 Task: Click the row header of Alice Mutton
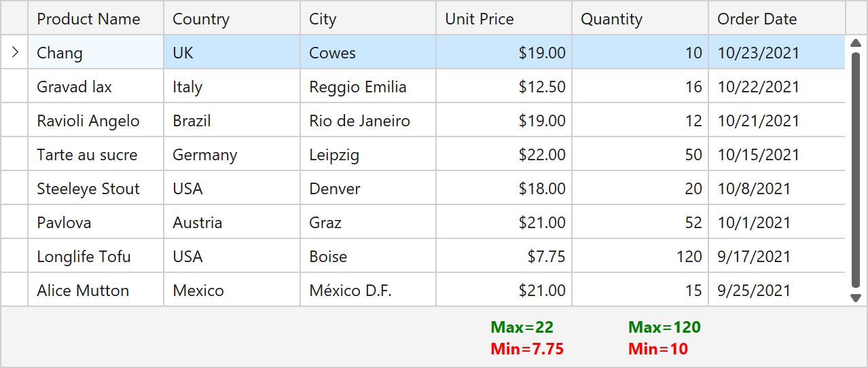(x=14, y=291)
